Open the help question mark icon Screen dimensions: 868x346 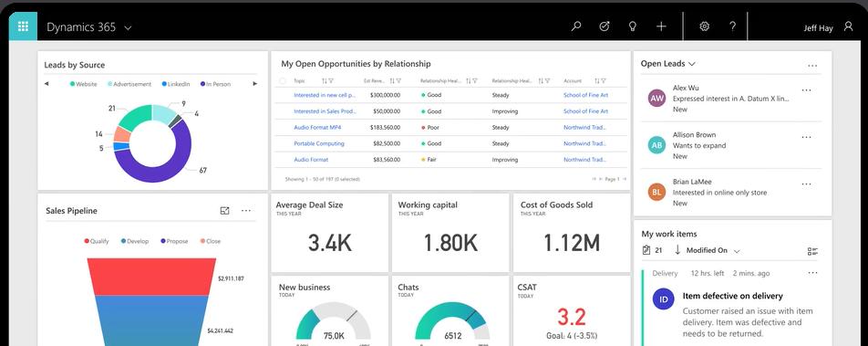pyautogui.click(x=732, y=26)
